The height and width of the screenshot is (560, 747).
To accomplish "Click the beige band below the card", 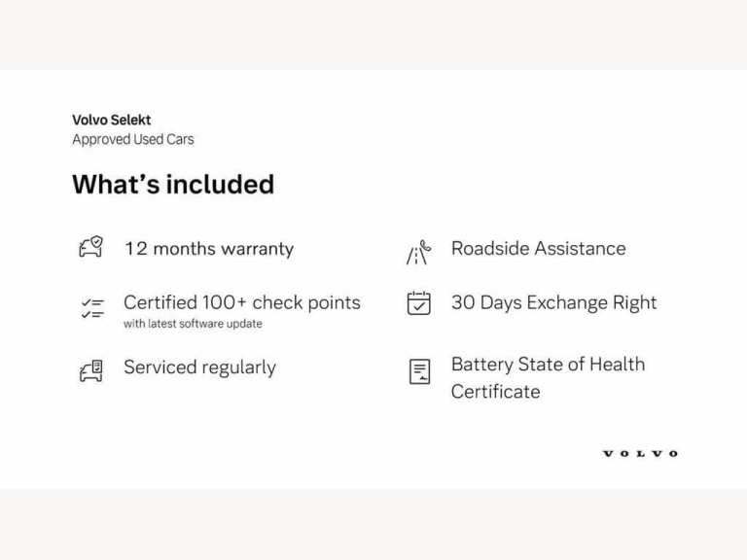I will pos(373,525).
